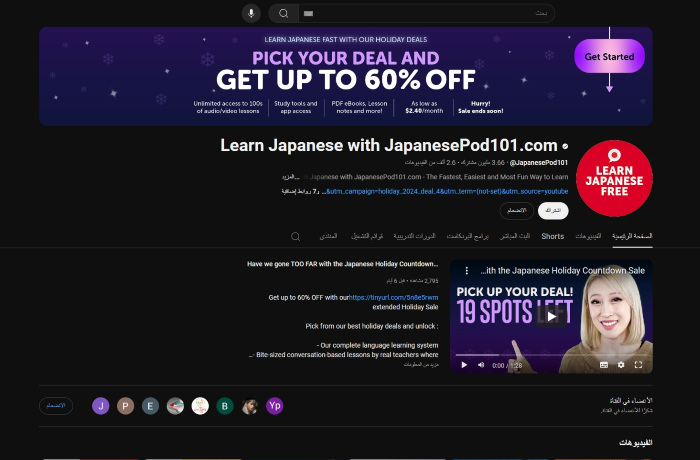Enter fullscreen in the video player
The height and width of the screenshot is (460, 700).
pyautogui.click(x=638, y=365)
